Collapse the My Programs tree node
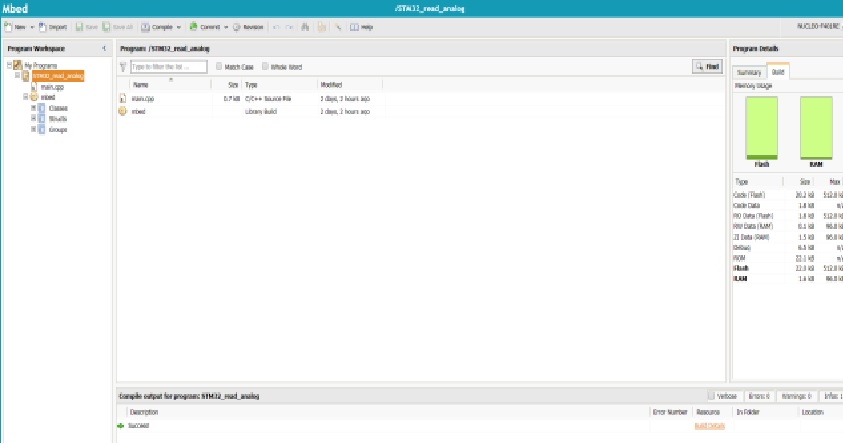The image size is (843, 445). point(8,66)
